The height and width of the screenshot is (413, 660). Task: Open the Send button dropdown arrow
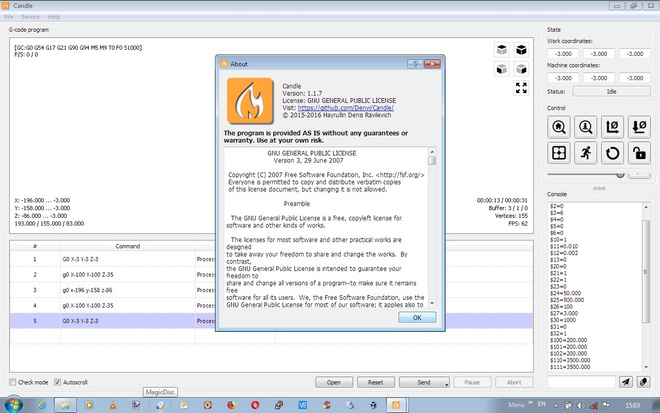click(x=447, y=383)
